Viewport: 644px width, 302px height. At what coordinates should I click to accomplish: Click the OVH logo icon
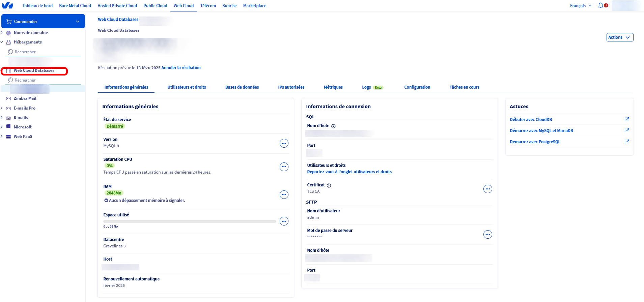coord(7,5)
